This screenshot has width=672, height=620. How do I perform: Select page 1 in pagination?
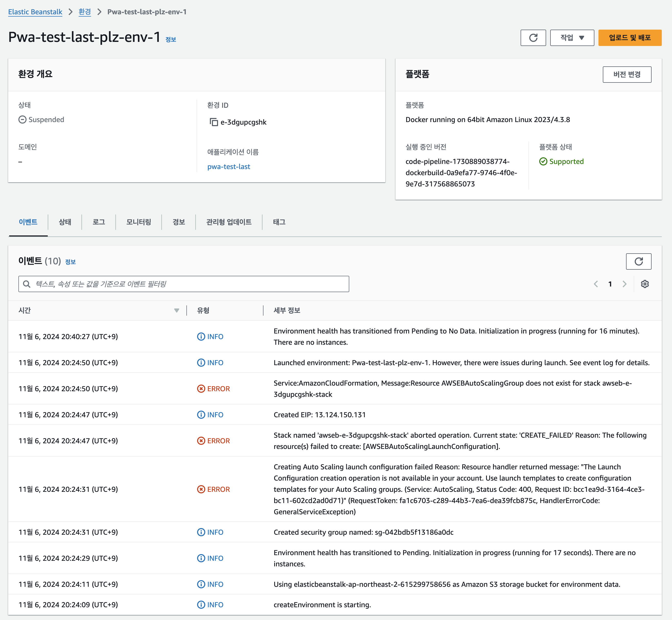610,284
